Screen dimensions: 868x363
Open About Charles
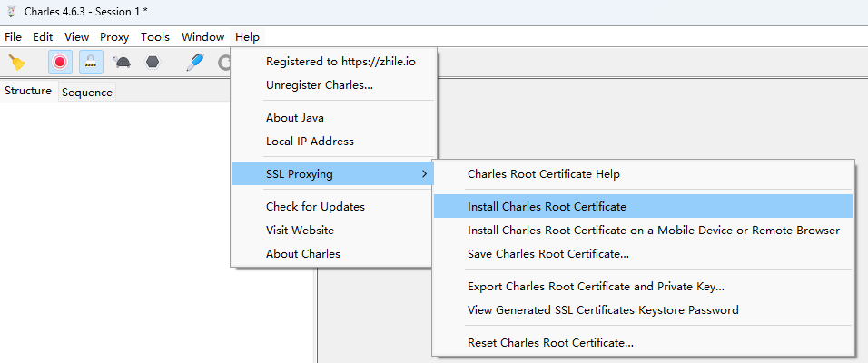click(x=334, y=253)
